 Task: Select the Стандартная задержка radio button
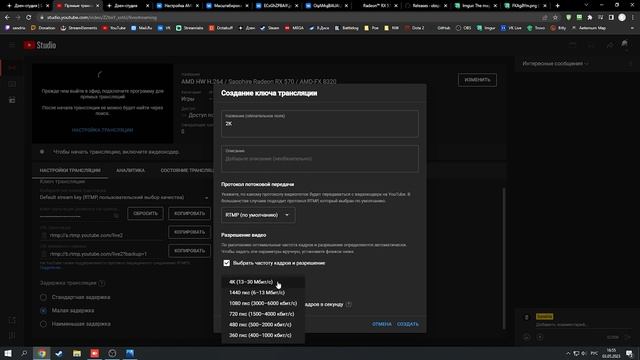pos(43,297)
